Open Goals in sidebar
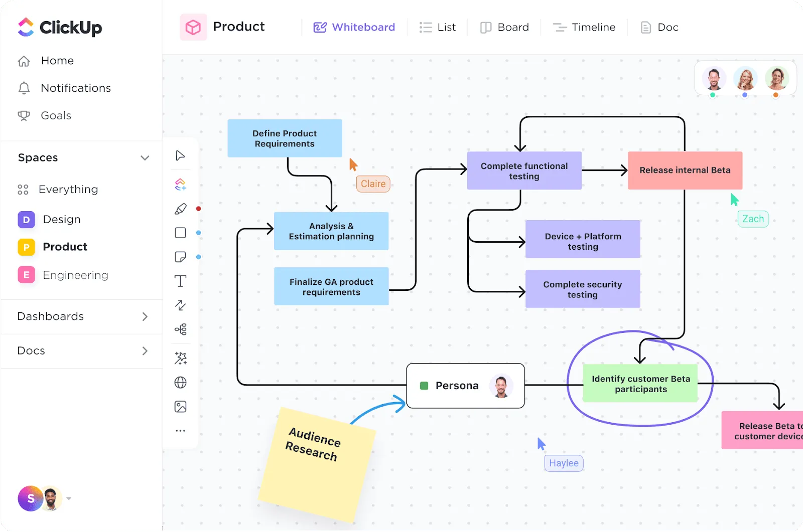The height and width of the screenshot is (532, 803). (x=56, y=116)
